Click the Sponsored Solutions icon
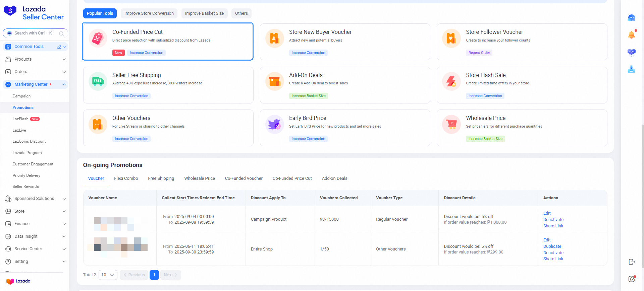644x291 pixels. (8, 199)
